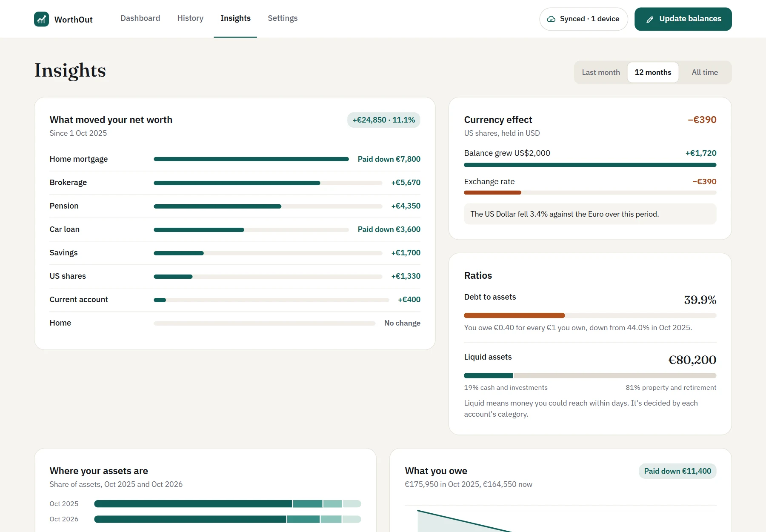This screenshot has height=532, width=766.
Task: Click the 81% property and retirement label
Action: point(671,388)
